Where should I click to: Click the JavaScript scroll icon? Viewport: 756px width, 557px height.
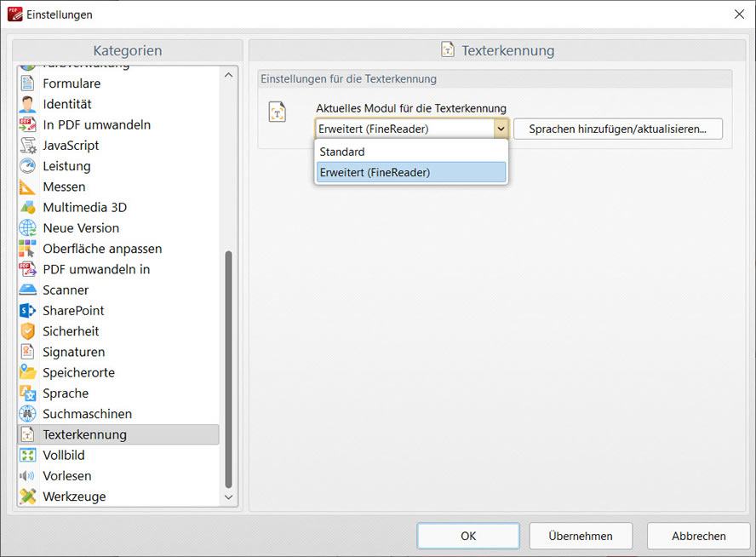[x=27, y=145]
